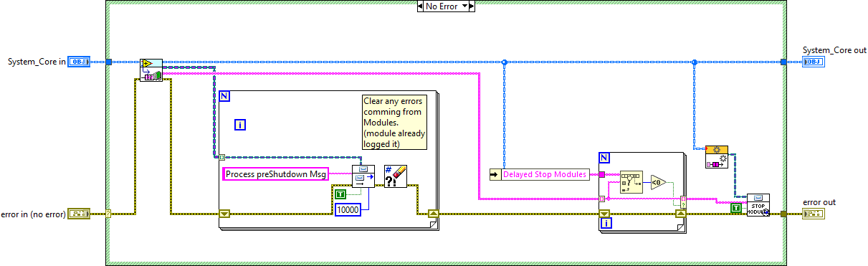Viewport: 868px width, 266px height.
Task: Click the error in cluster terminal
Action: tap(78, 214)
